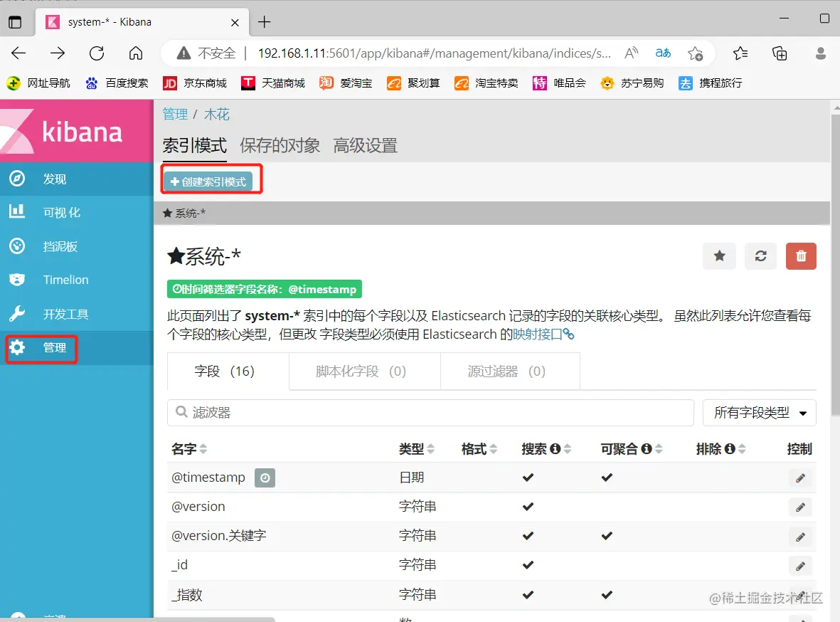Open 京东商城 bookmark
Viewport: 840px width, 622px height.
194,83
